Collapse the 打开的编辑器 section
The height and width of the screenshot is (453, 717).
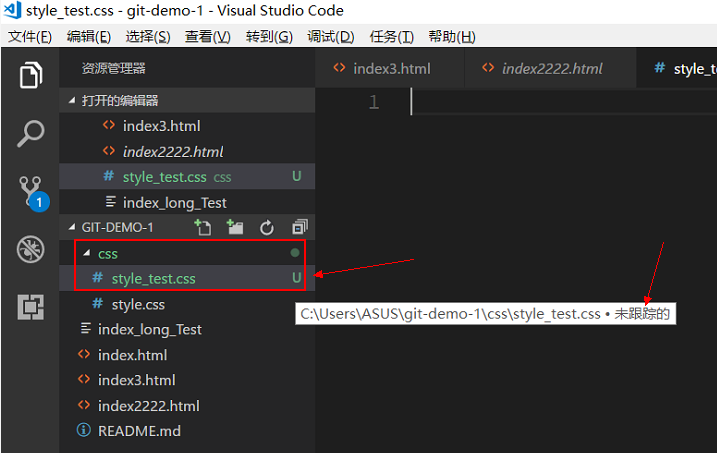(x=71, y=100)
